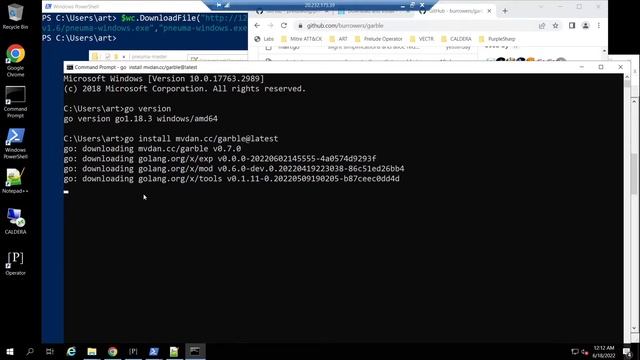Reload the GitHub page in Chrome
The width and height of the screenshot is (640, 360).
coord(284,25)
